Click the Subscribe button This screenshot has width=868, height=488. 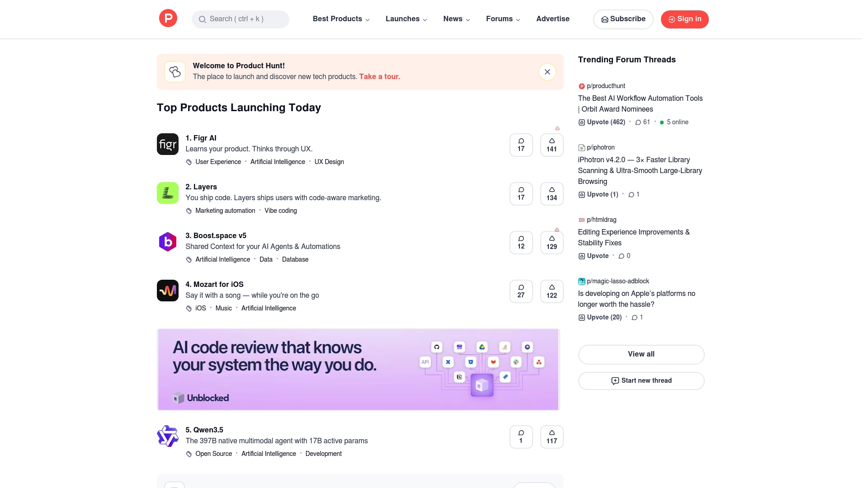(623, 19)
